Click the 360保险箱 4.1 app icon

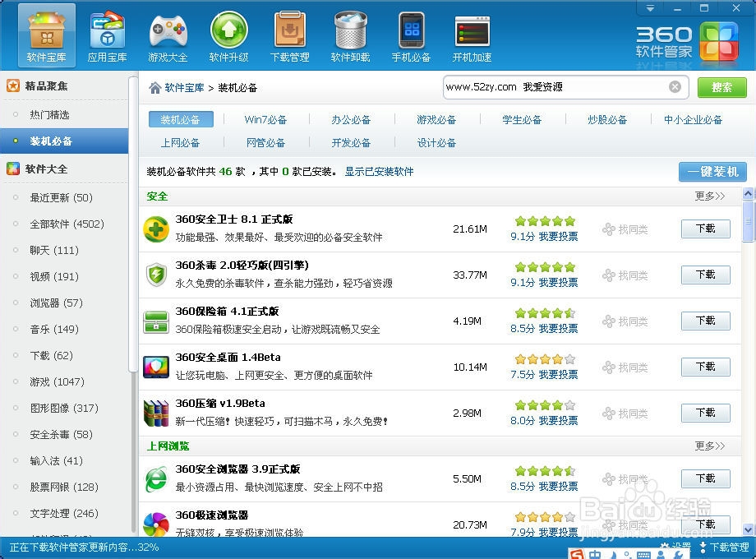[x=156, y=321]
